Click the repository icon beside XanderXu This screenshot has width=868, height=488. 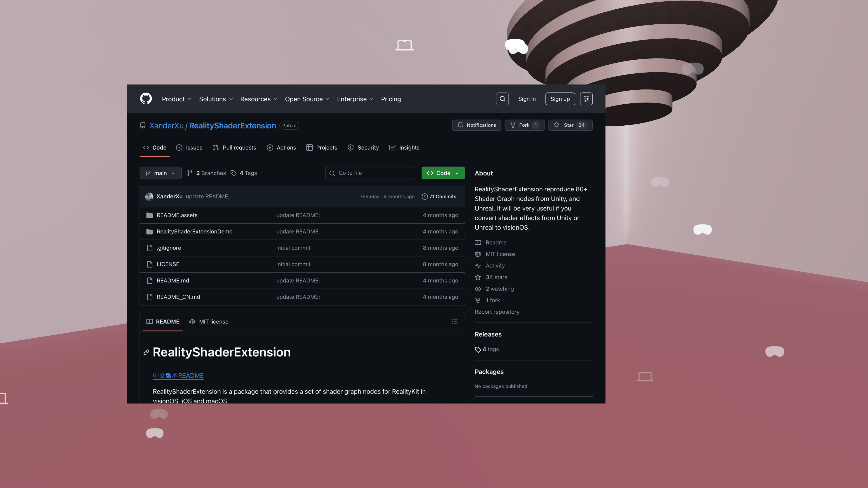tap(143, 126)
